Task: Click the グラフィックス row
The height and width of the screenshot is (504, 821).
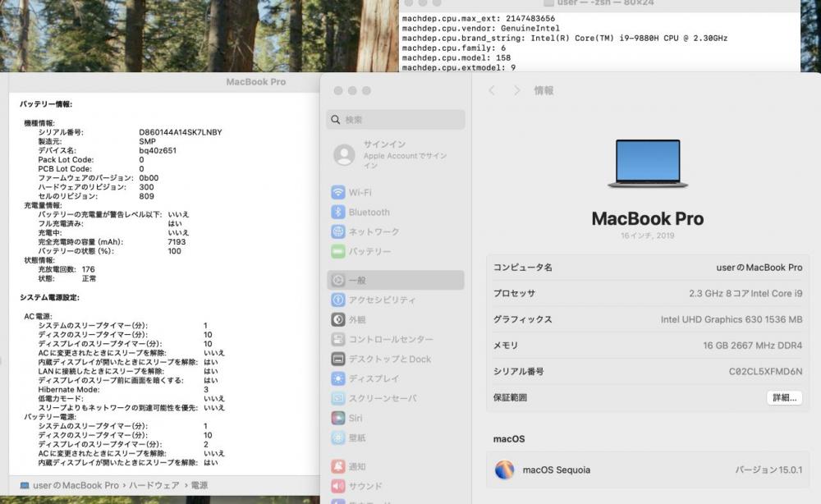Action: (648, 319)
